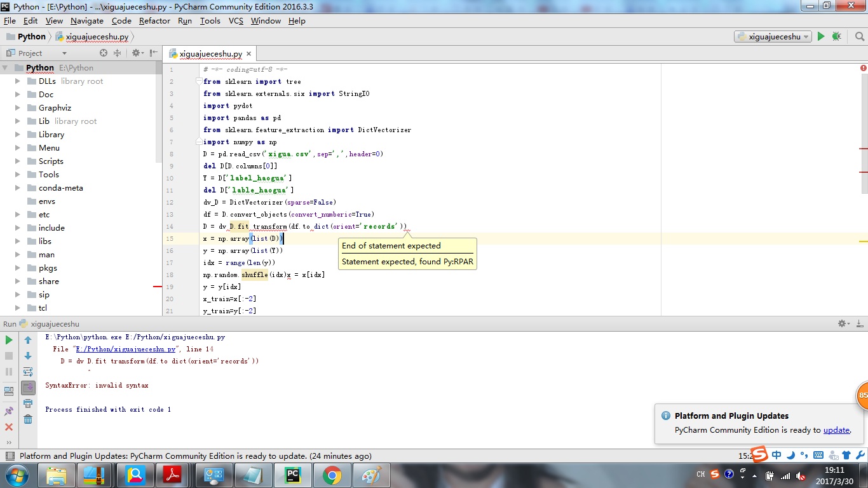
Task: Open Chrome from the taskbar
Action: click(x=332, y=475)
